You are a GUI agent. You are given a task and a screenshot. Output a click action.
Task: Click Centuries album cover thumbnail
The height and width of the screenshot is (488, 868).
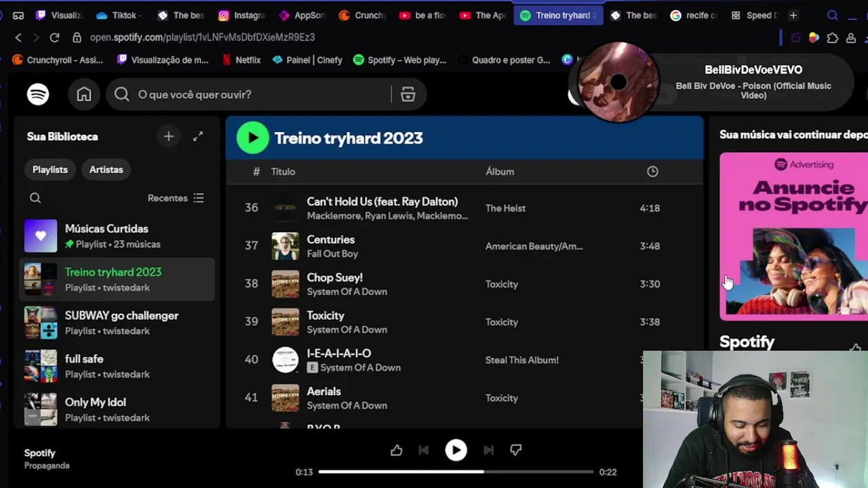tap(285, 246)
